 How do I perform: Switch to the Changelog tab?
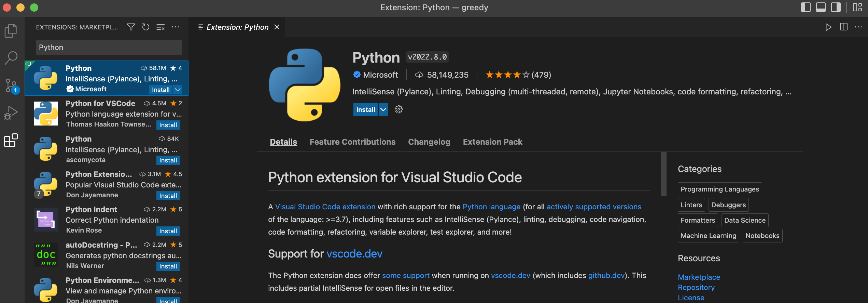click(429, 142)
